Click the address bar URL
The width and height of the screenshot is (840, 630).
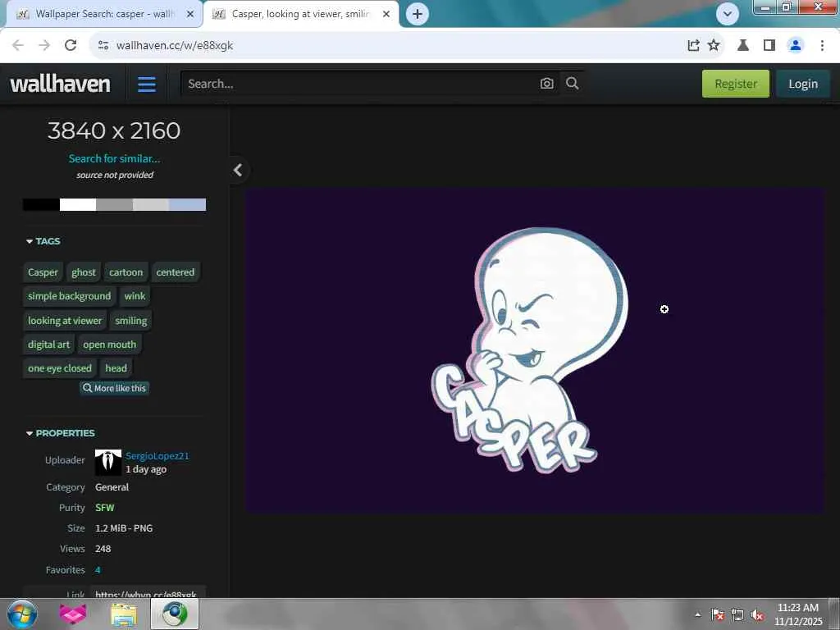click(x=175, y=46)
